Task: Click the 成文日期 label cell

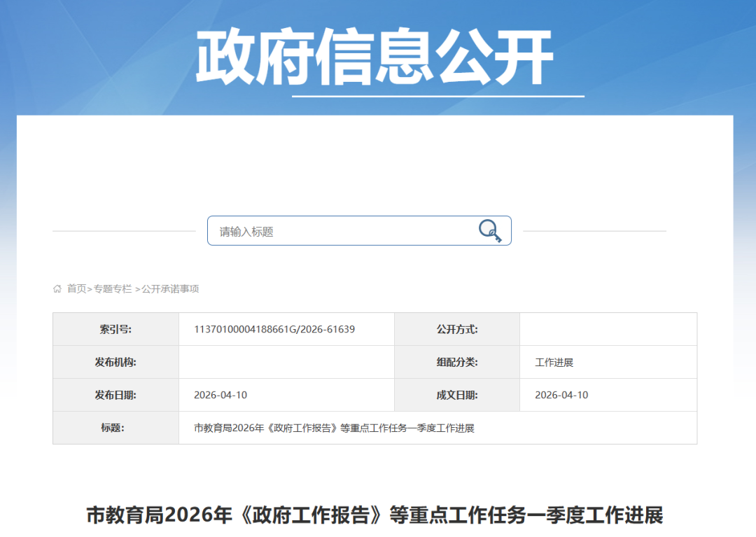Action: (x=457, y=395)
